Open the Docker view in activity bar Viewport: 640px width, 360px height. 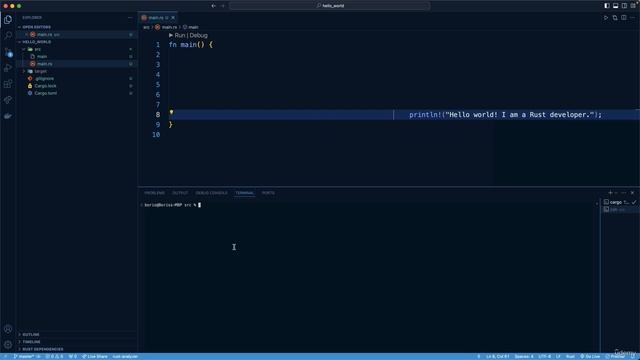tap(8, 116)
